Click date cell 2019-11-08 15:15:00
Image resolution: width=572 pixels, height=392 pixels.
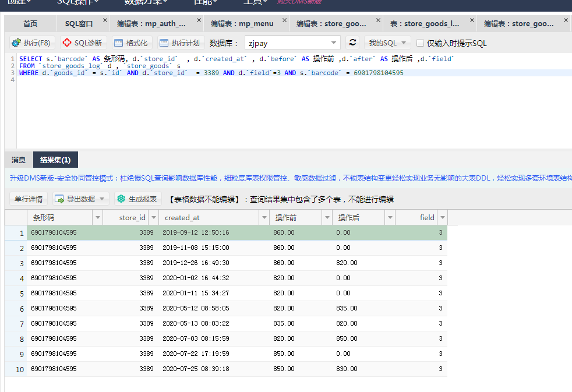tap(196, 248)
